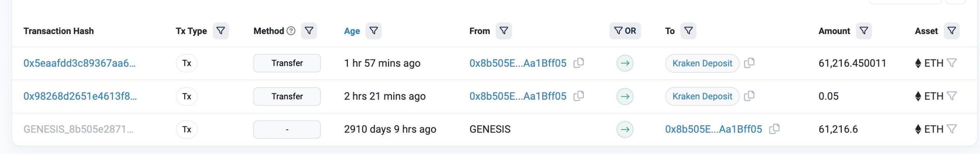
Task: Filter by ETH asset in GENESIS row
Action: (x=952, y=129)
